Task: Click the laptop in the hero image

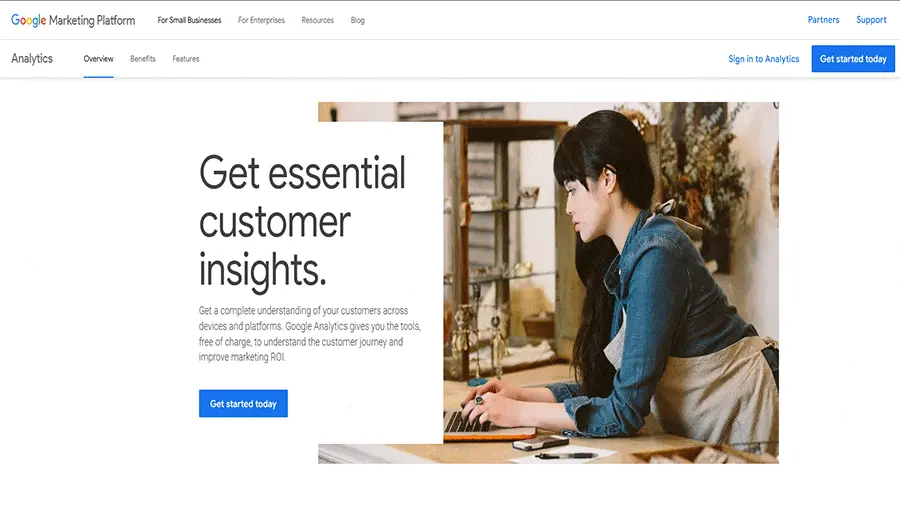Action: tap(488, 425)
